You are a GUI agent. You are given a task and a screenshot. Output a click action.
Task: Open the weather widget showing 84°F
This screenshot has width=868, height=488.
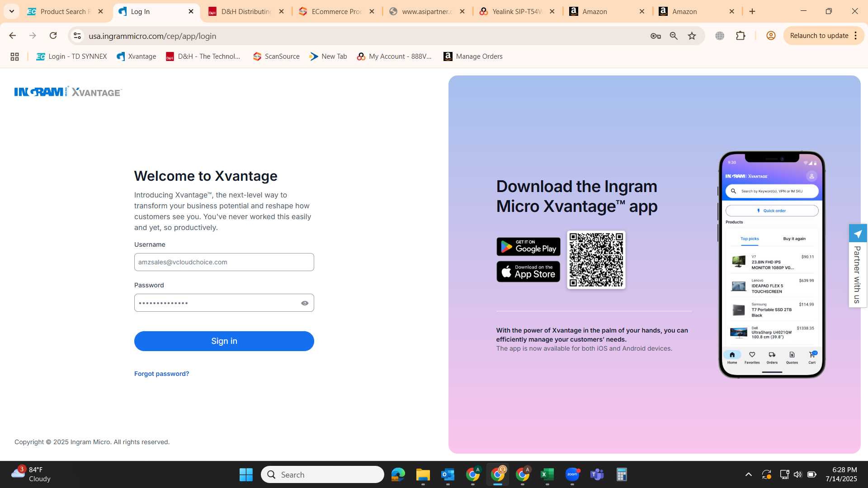pos(31,474)
